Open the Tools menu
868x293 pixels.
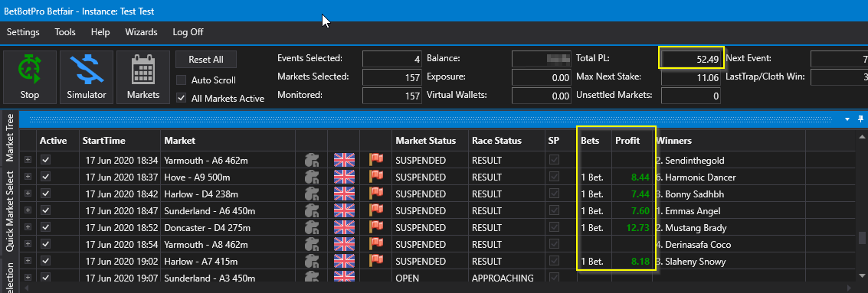coord(65,32)
